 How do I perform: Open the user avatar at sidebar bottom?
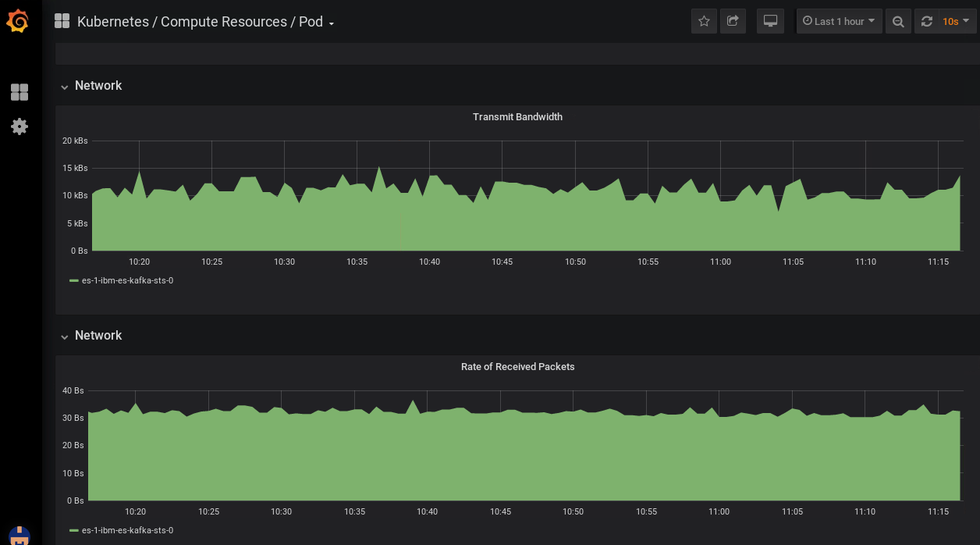[20, 536]
